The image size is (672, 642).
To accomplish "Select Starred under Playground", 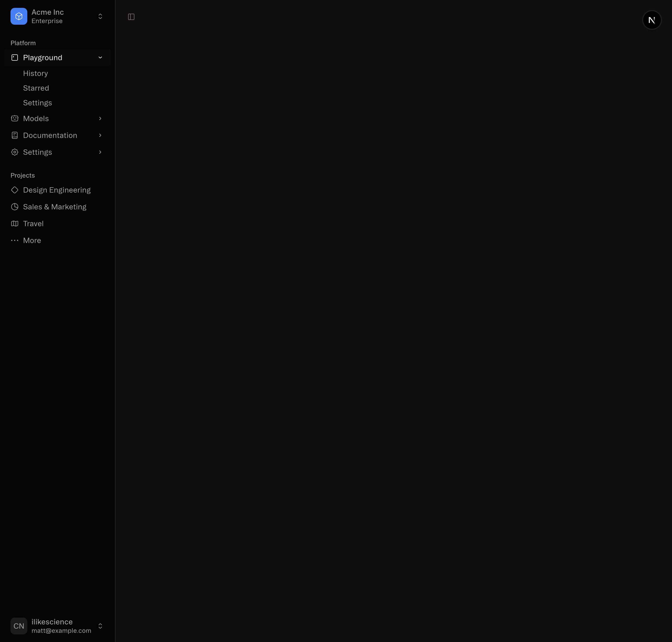I will click(x=36, y=88).
